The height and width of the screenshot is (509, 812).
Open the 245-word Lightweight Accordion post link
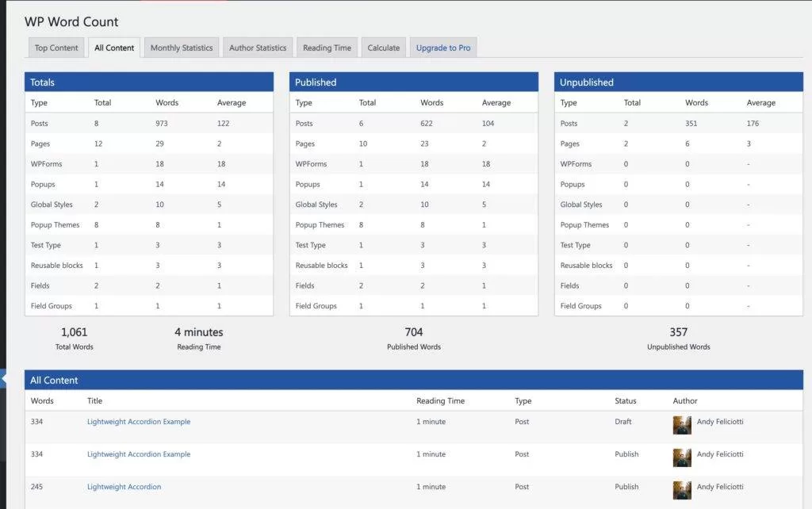point(124,487)
